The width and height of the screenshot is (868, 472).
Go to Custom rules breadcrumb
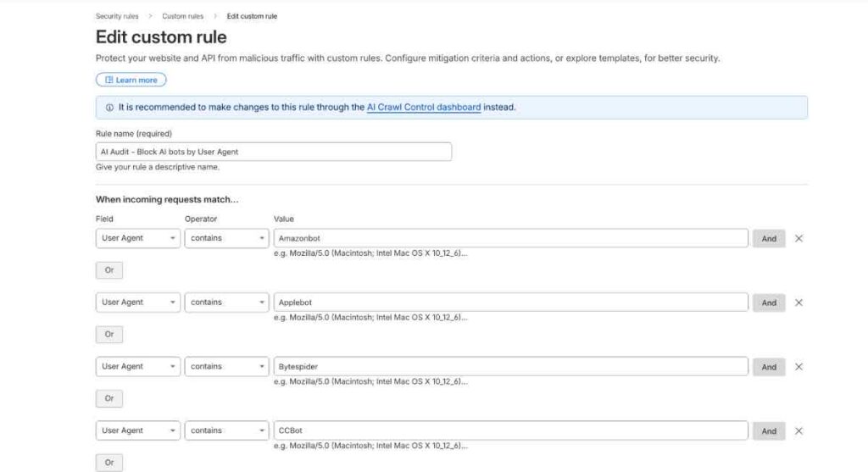183,17
